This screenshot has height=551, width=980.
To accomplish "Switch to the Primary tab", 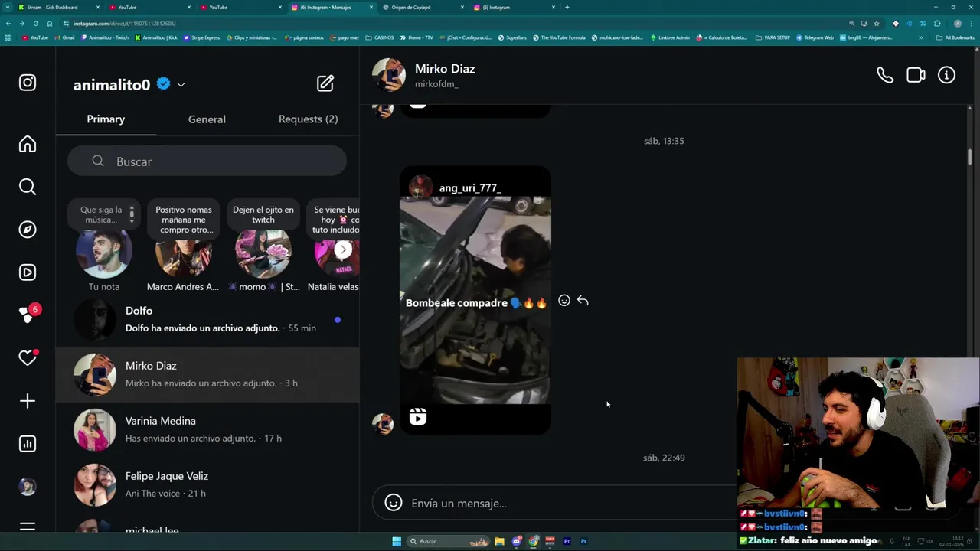I will (106, 119).
